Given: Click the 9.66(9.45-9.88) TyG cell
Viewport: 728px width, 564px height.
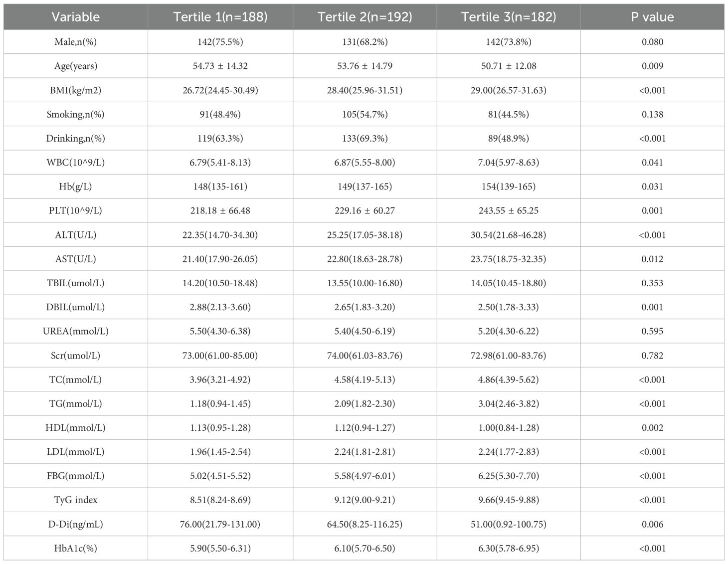Looking at the screenshot, I should tap(509, 500).
